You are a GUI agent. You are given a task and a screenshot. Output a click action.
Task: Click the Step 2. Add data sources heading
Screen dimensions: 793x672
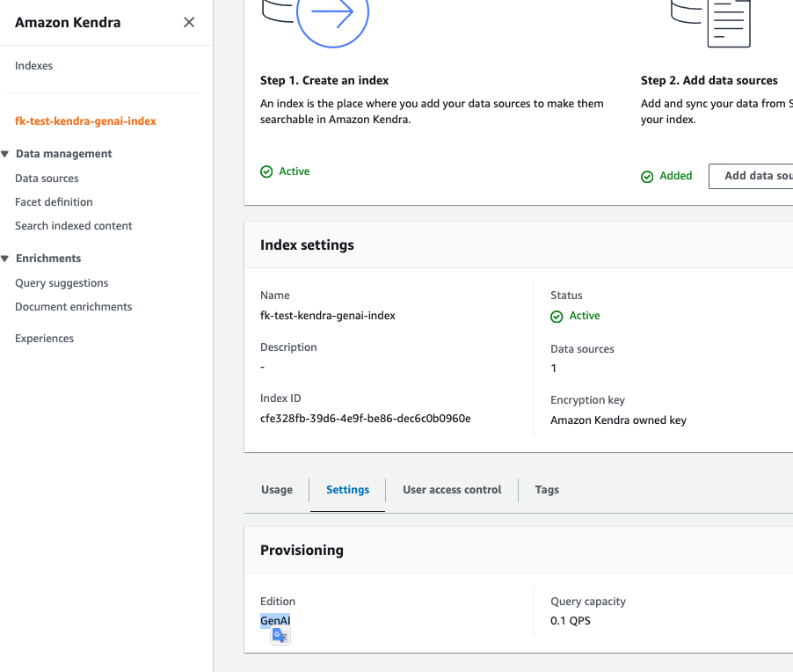709,80
